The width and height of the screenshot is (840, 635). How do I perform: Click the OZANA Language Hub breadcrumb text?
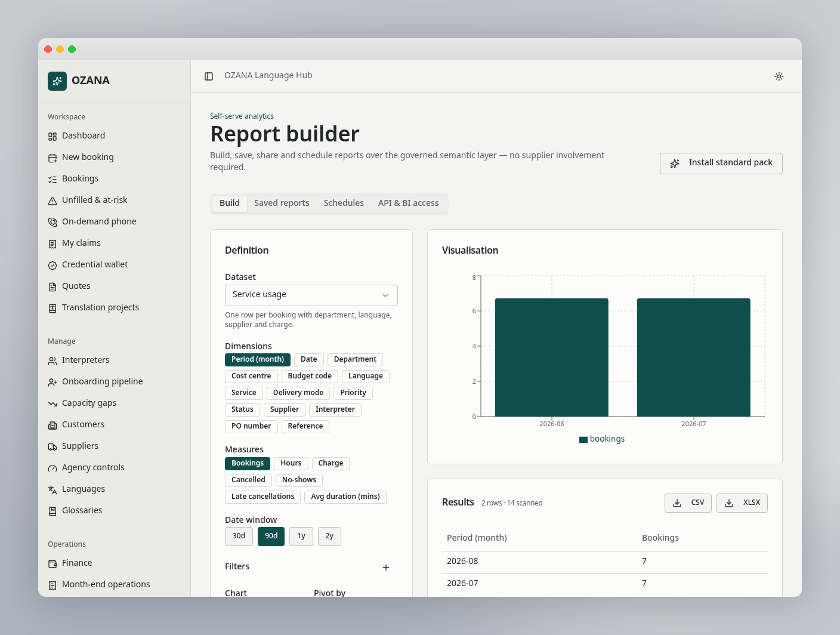268,76
